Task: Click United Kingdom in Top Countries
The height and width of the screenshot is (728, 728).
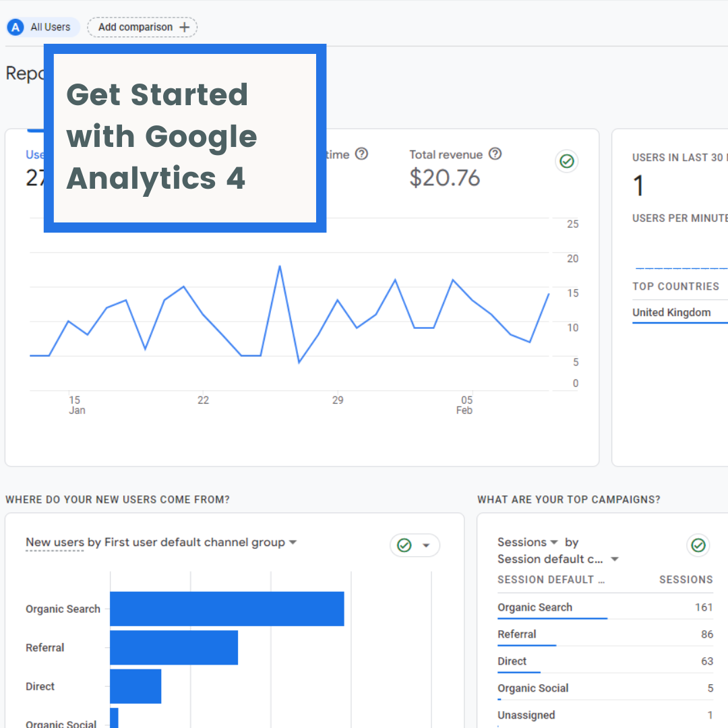Action: click(x=671, y=313)
